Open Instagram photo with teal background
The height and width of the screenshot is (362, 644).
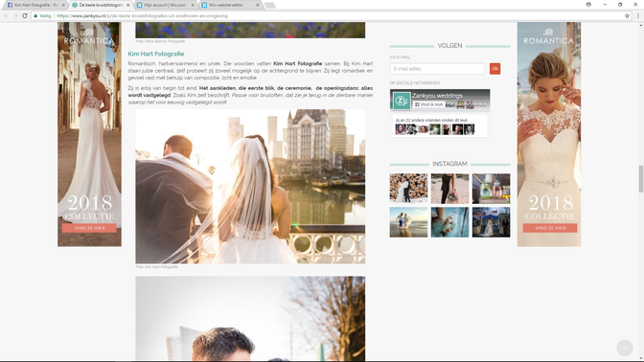449,222
